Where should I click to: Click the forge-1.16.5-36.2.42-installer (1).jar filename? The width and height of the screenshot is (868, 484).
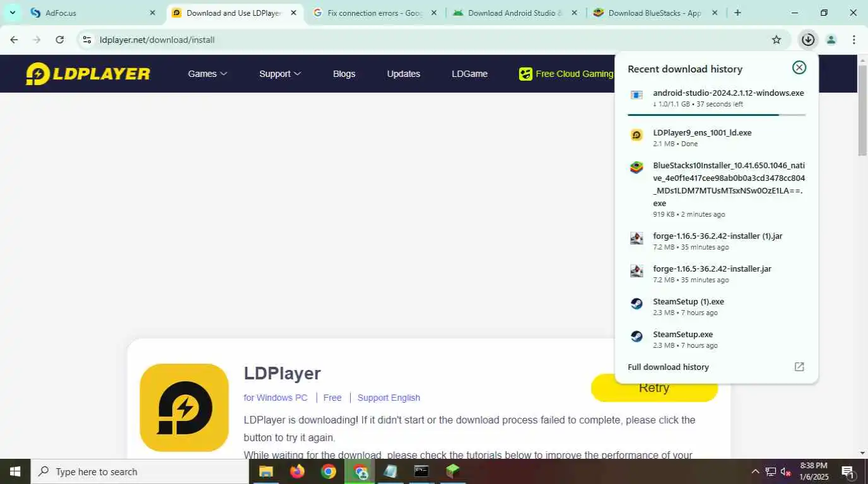tap(717, 236)
